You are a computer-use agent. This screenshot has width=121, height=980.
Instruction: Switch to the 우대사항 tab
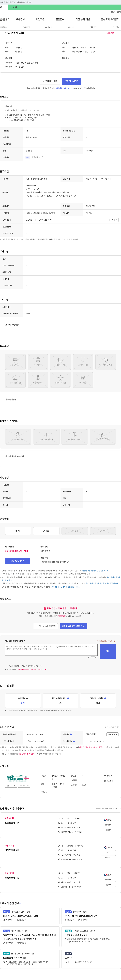pyautogui.click(x=49, y=27)
